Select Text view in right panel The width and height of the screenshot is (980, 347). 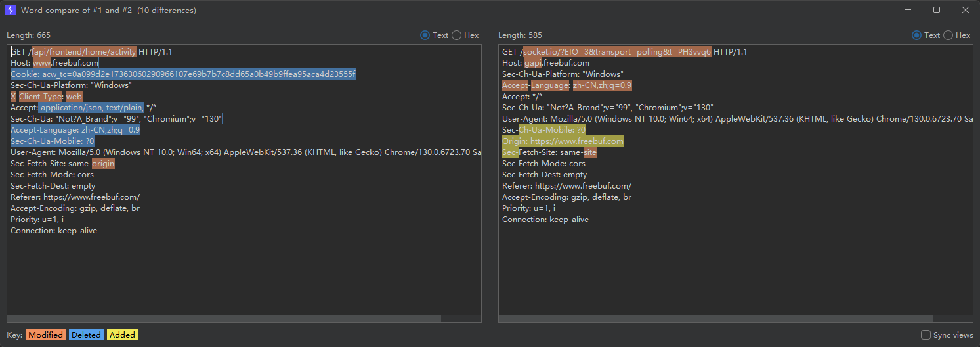coord(916,35)
